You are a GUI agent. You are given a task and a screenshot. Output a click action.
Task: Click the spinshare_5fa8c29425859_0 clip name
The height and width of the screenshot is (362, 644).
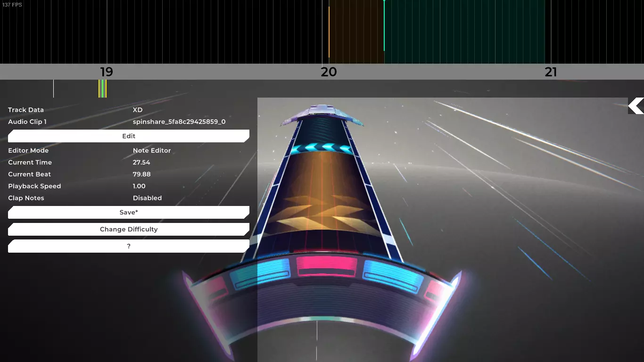pos(179,122)
